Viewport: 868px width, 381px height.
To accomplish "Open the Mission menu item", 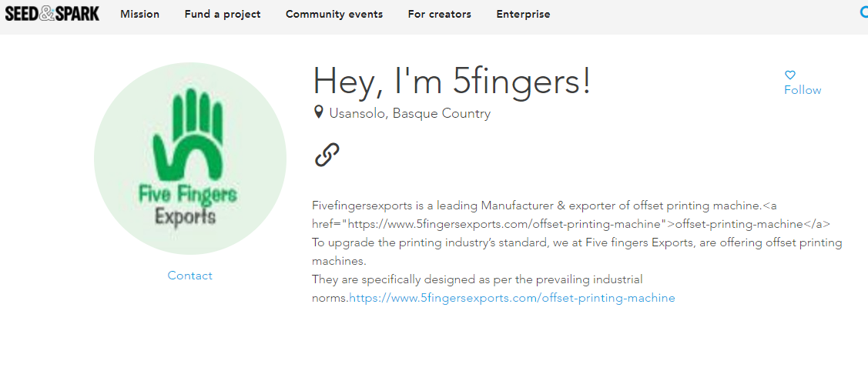I will [x=139, y=14].
